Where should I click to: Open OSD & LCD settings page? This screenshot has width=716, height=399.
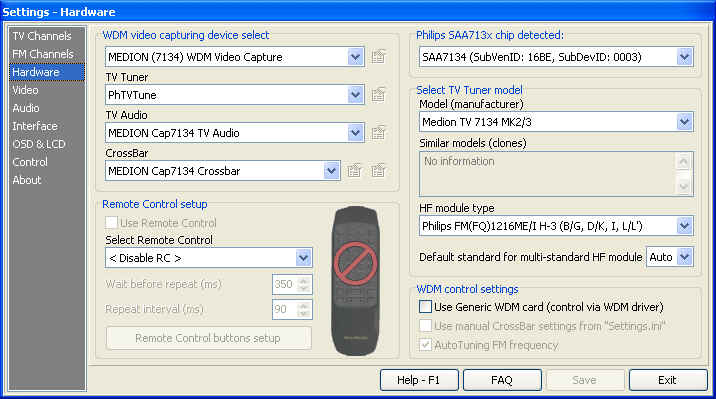click(x=39, y=144)
